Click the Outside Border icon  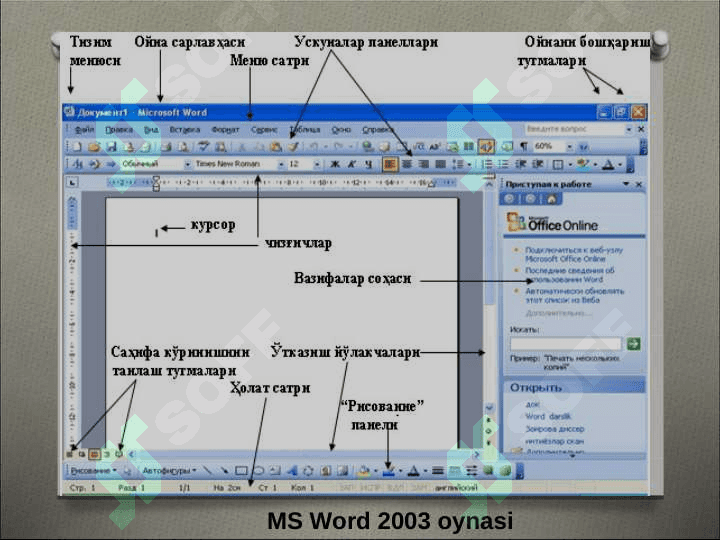[557, 164]
